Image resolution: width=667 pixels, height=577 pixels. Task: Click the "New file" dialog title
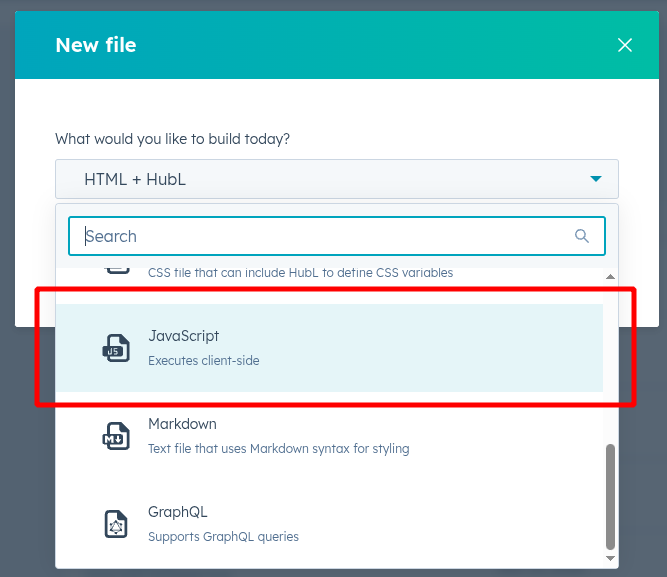pyautogui.click(x=96, y=45)
